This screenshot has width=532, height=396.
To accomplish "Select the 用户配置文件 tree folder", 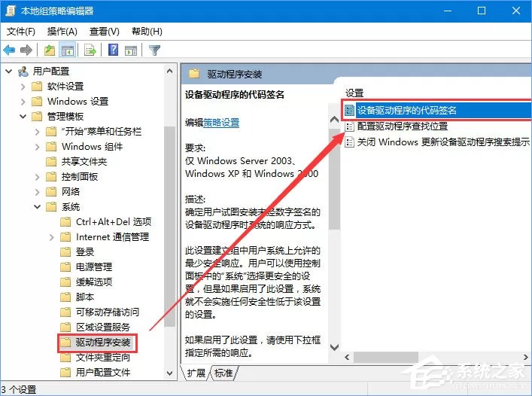I will click(x=103, y=373).
